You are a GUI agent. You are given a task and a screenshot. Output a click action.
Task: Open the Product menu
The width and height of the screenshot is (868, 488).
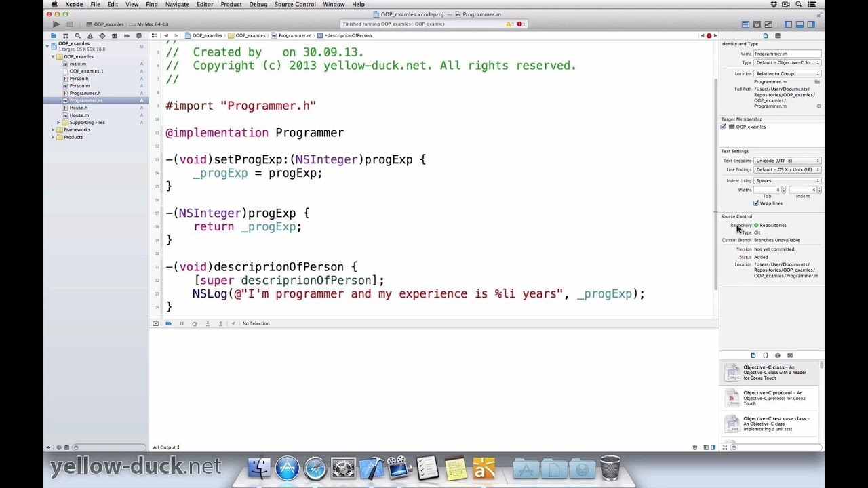pos(231,4)
